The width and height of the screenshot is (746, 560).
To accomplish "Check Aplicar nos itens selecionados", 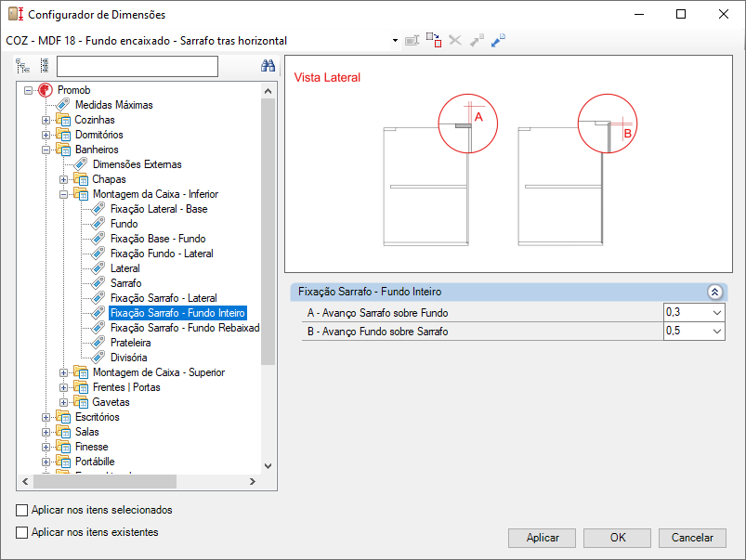I will click(22, 510).
